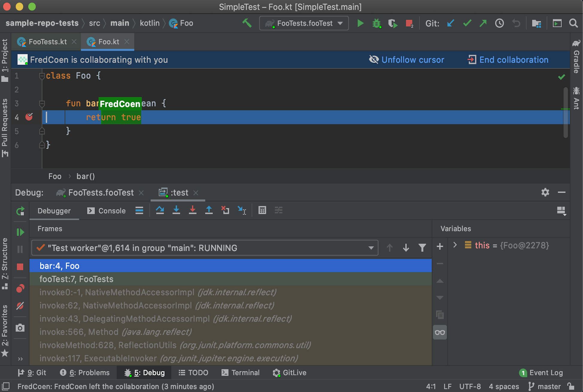The width and height of the screenshot is (583, 392).
Task: Open View Breakpoints icon
Action: click(x=20, y=288)
